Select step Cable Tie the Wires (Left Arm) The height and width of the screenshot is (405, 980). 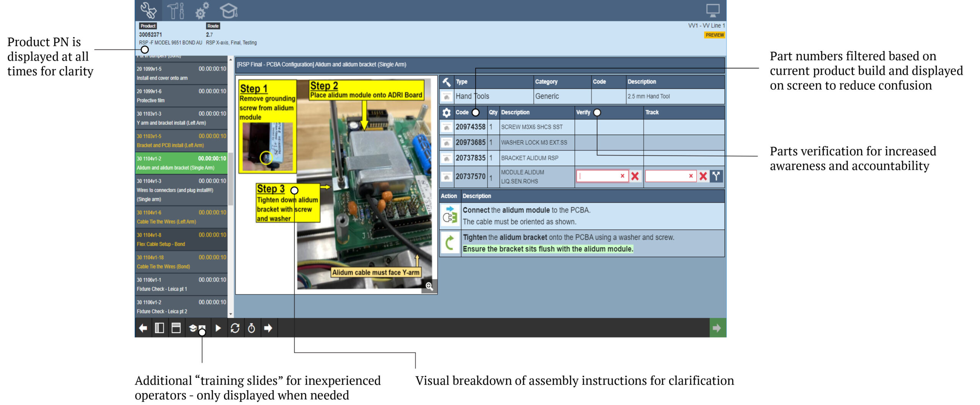tap(181, 217)
